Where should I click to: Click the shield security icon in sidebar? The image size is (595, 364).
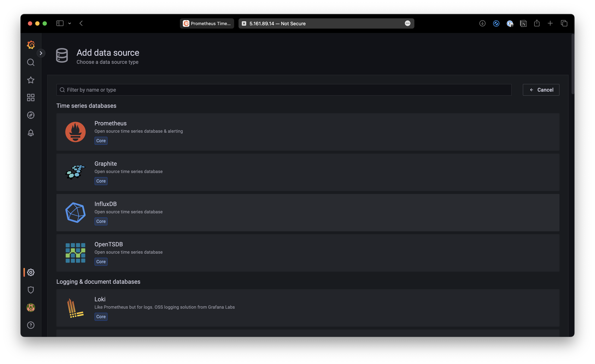click(31, 290)
